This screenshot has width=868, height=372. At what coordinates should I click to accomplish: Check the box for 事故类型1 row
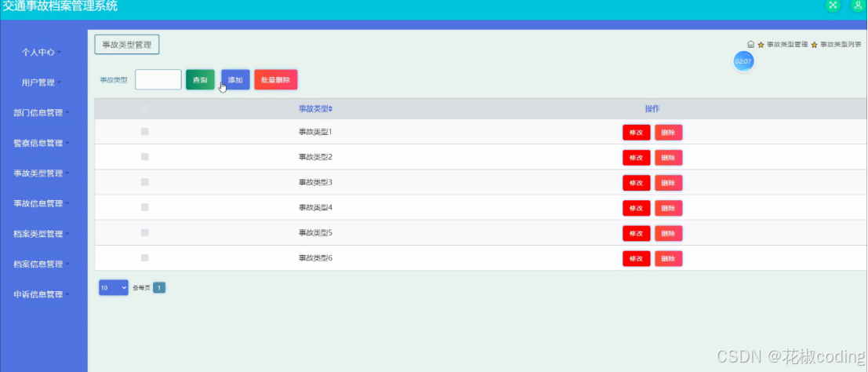click(145, 132)
